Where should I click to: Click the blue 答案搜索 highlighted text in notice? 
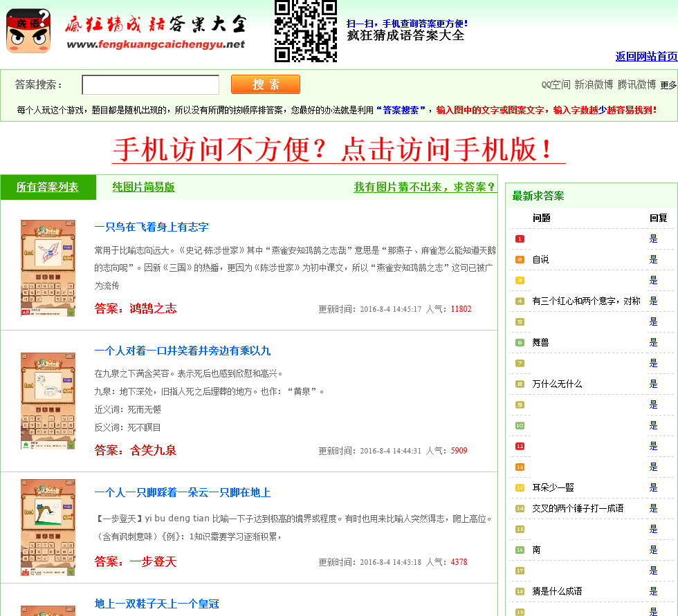click(401, 110)
